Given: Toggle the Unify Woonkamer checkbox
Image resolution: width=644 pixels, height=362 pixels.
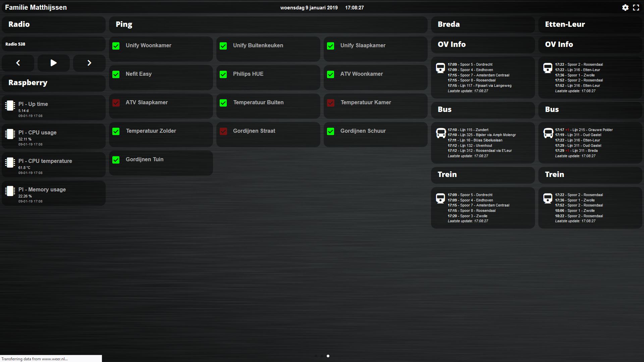Looking at the screenshot, I should 116,46.
